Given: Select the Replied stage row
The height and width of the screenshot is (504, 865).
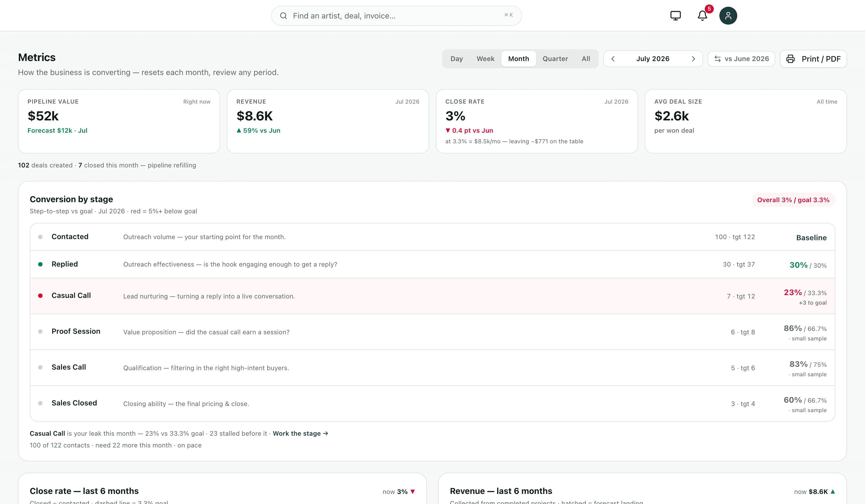Looking at the screenshot, I should click(432, 265).
